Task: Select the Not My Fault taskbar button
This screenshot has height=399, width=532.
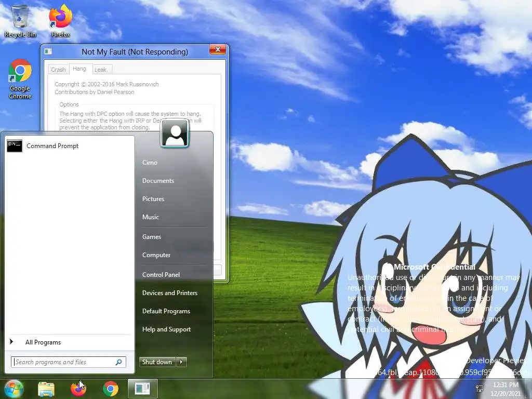Action: point(142,389)
